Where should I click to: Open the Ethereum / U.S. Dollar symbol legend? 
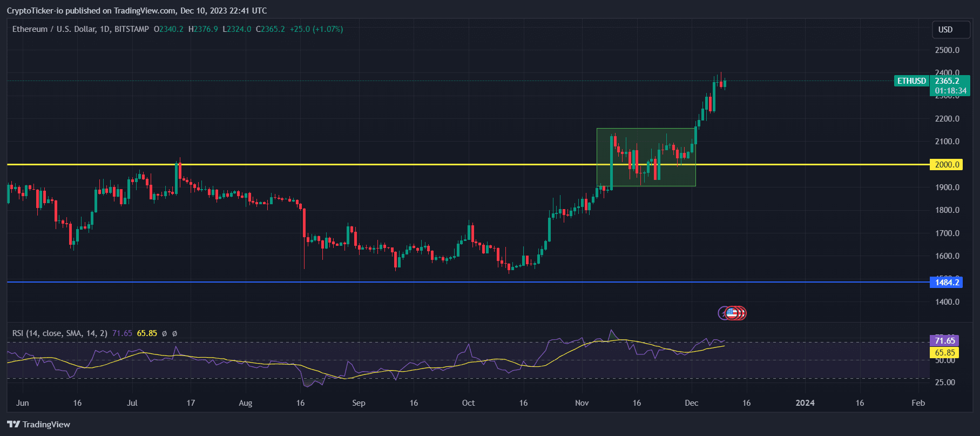pos(80,29)
